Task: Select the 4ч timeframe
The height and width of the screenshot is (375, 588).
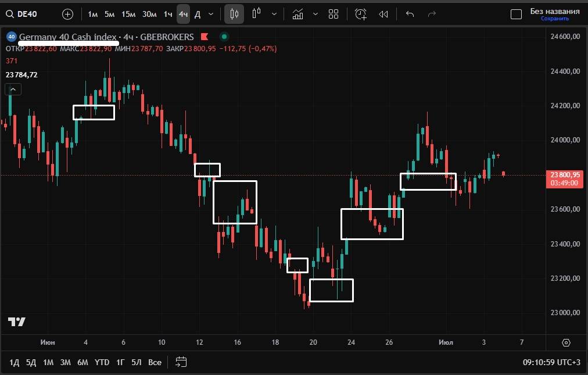Action: click(183, 15)
